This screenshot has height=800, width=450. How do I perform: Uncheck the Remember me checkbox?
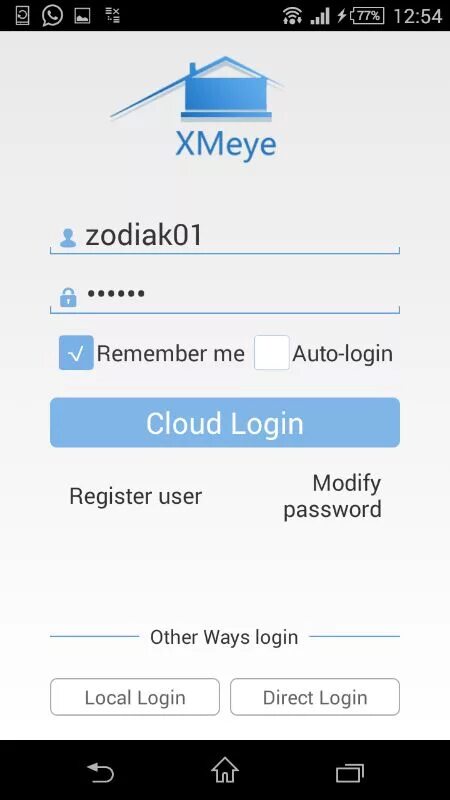click(76, 353)
